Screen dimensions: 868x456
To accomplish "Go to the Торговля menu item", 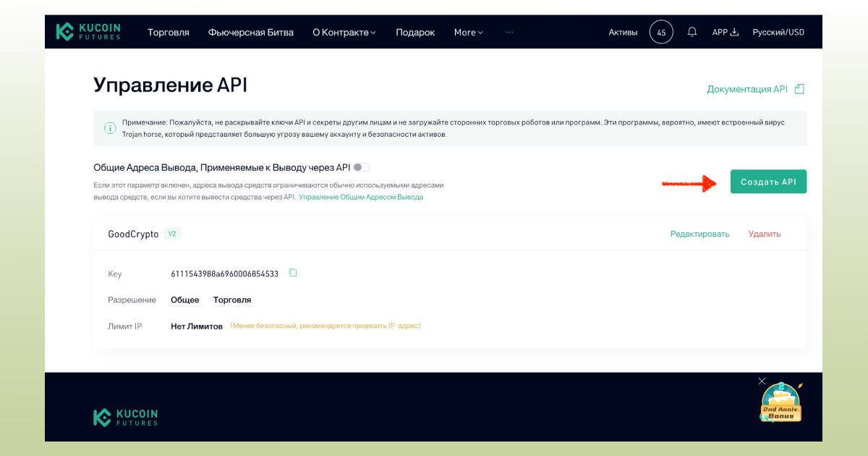I will pyautogui.click(x=168, y=32).
